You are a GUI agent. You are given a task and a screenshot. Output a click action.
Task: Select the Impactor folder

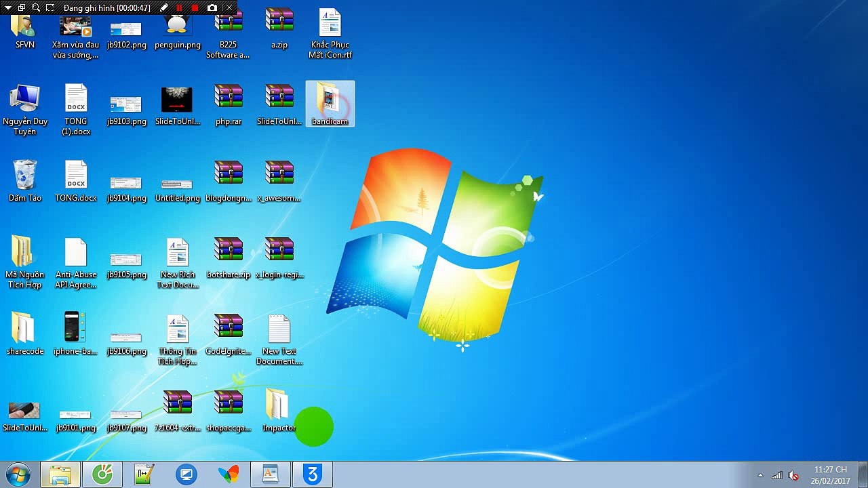point(279,410)
